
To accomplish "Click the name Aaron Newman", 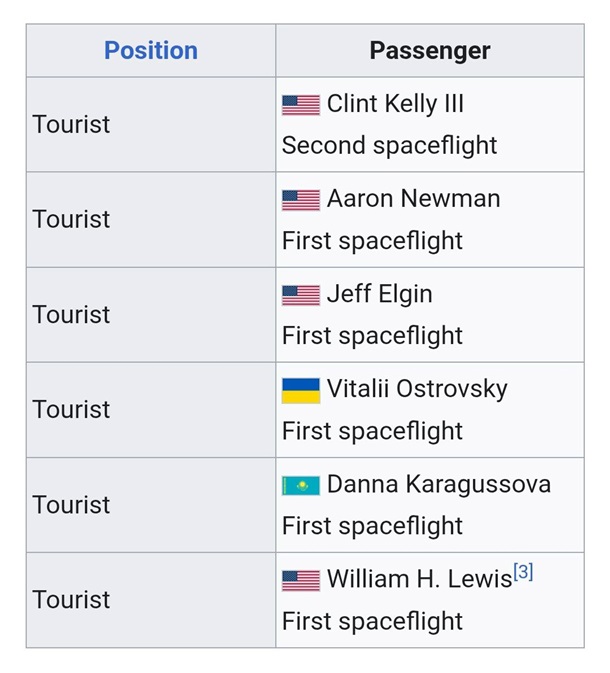I will (x=413, y=199).
